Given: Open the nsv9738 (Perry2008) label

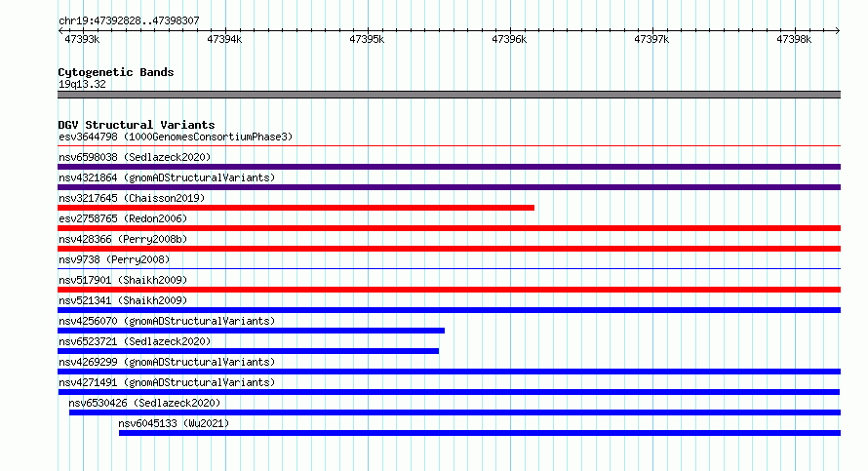Looking at the screenshot, I should pos(114,259).
